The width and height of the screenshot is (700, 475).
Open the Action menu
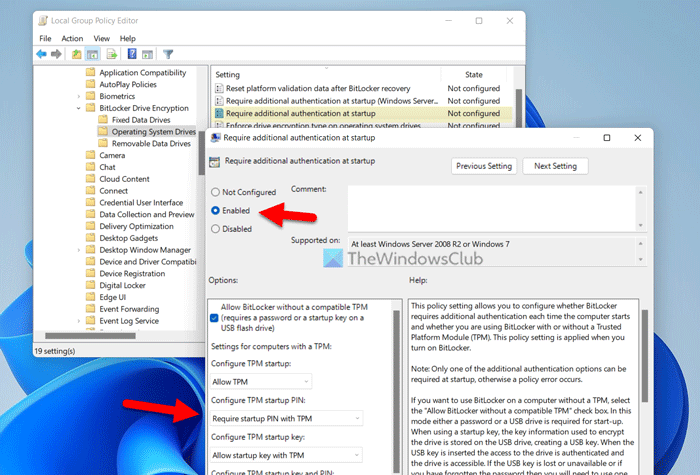[72, 38]
